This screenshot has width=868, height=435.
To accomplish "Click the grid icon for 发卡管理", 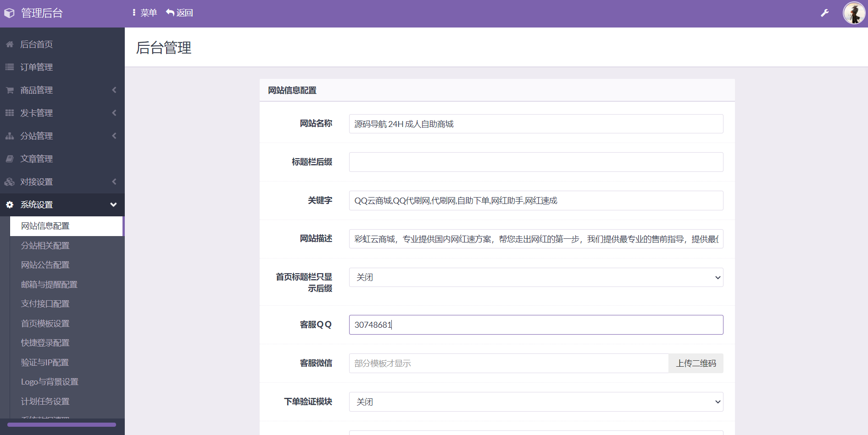I will pos(10,113).
